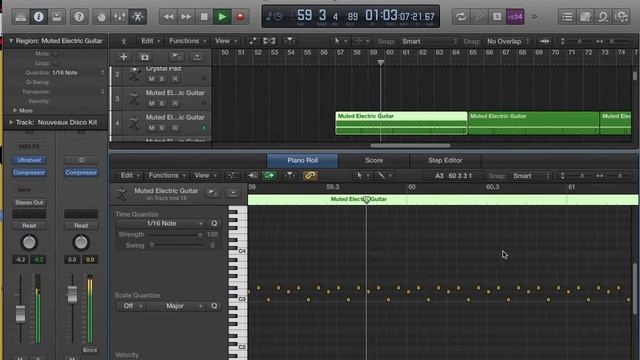This screenshot has width=640, height=360.
Task: Expand the More disclosure triangle
Action: pyautogui.click(x=15, y=110)
